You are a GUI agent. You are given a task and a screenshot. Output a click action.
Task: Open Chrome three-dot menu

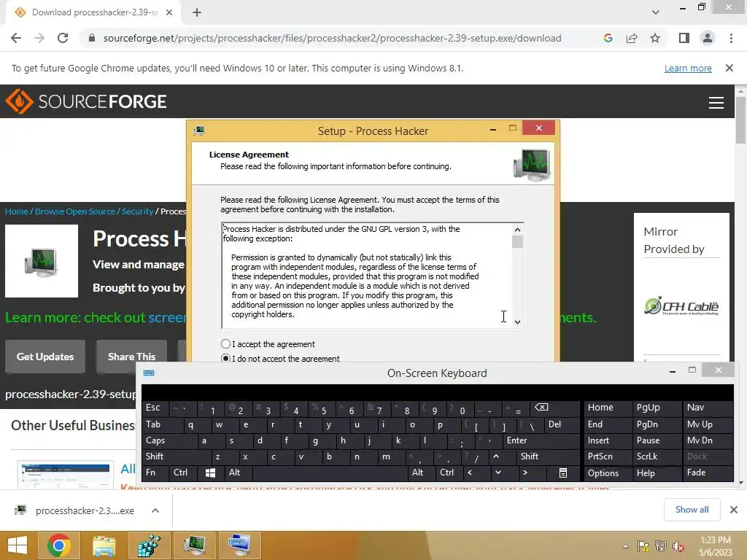731,38
